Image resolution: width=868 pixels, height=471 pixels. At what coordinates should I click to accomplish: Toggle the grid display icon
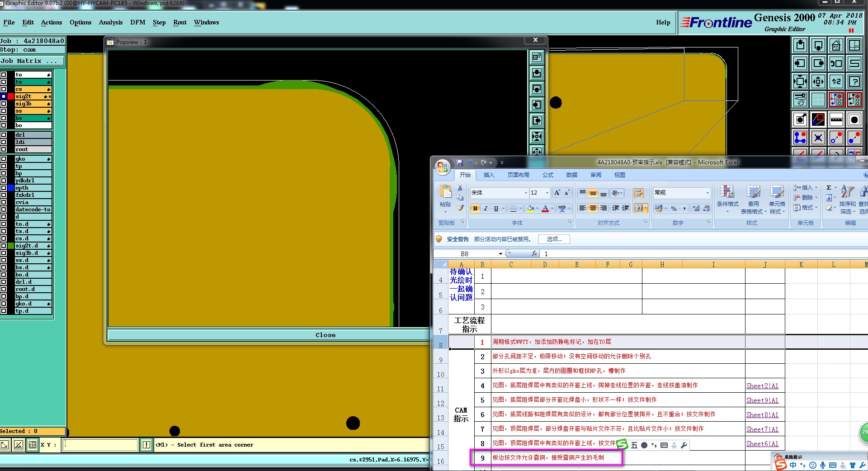pos(818,100)
